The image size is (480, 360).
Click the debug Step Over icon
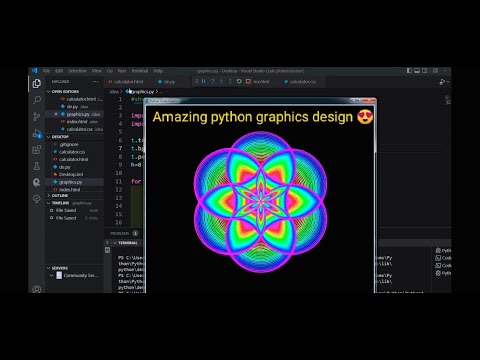(212, 81)
